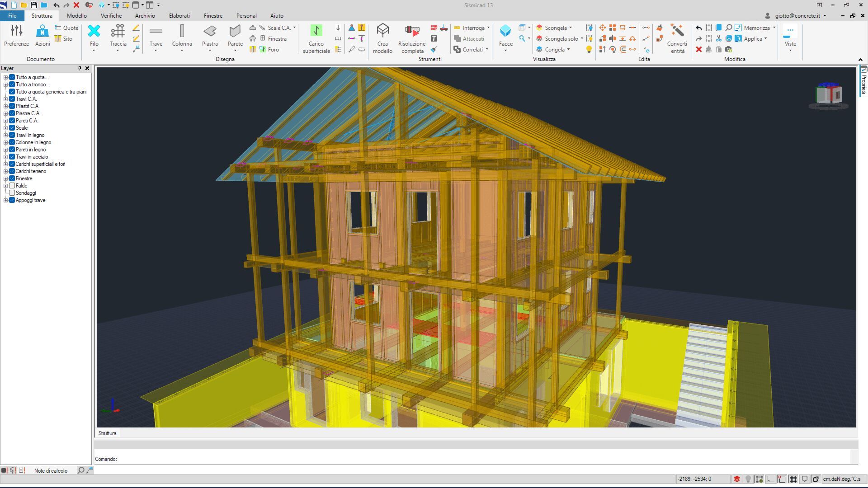Open the Carico superficiale tool

tap(316, 32)
